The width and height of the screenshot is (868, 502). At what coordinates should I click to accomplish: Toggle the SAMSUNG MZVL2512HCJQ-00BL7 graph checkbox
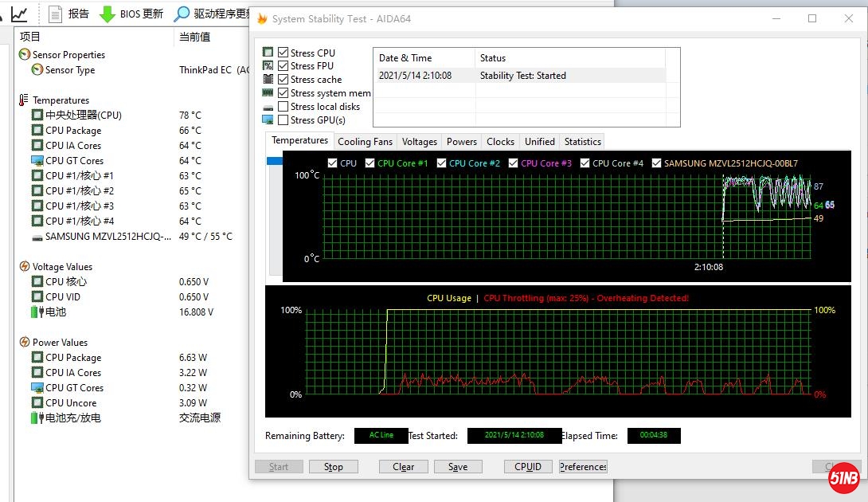656,163
